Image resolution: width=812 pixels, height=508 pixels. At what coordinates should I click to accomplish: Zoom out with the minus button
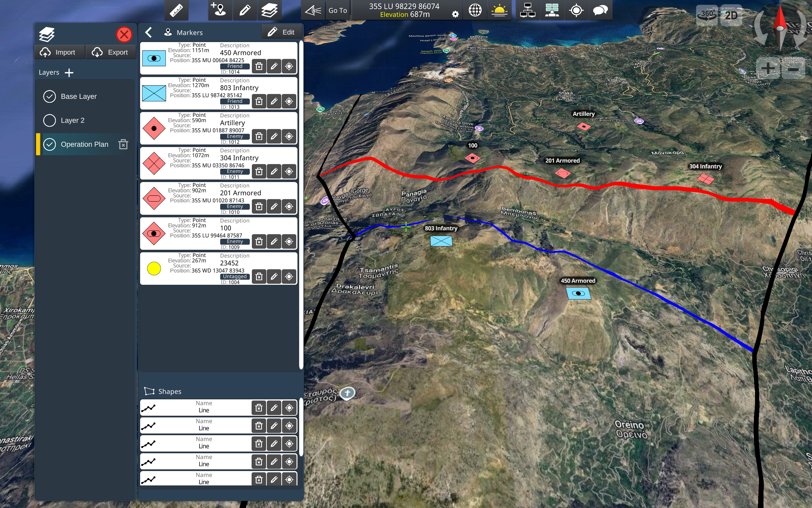pyautogui.click(x=793, y=69)
